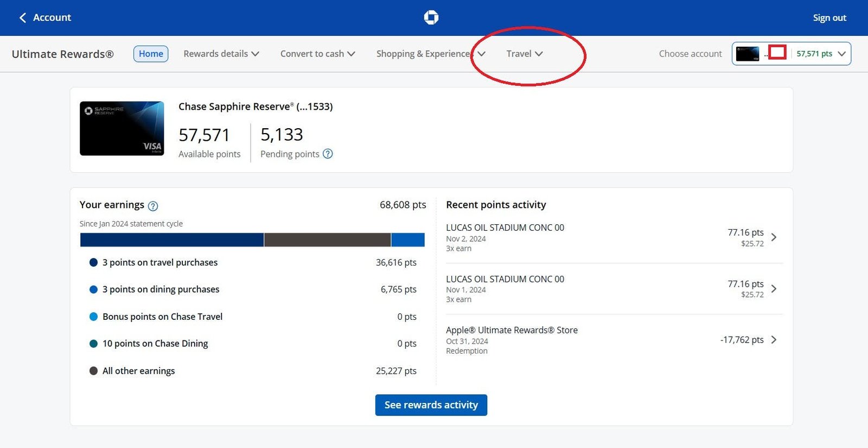
Task: Click the 6,765 pts value
Action: click(x=399, y=289)
